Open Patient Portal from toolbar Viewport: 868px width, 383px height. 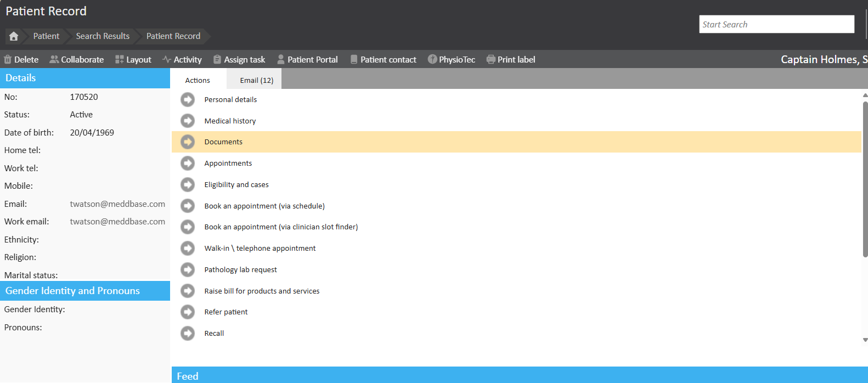[x=307, y=59]
